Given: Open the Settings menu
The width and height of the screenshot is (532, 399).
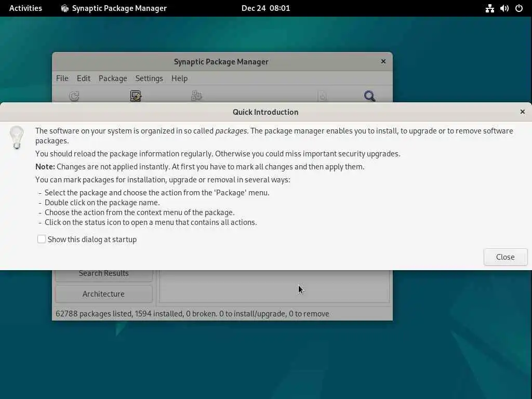Looking at the screenshot, I should pyautogui.click(x=149, y=78).
